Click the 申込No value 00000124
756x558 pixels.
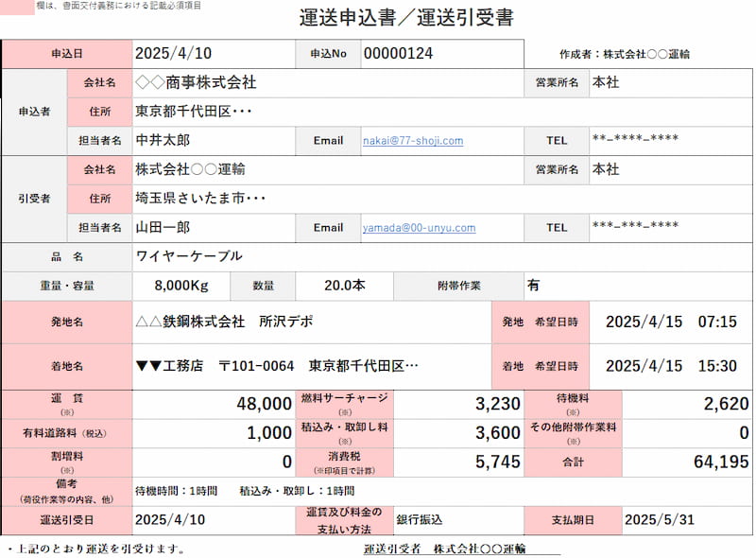tap(398, 53)
